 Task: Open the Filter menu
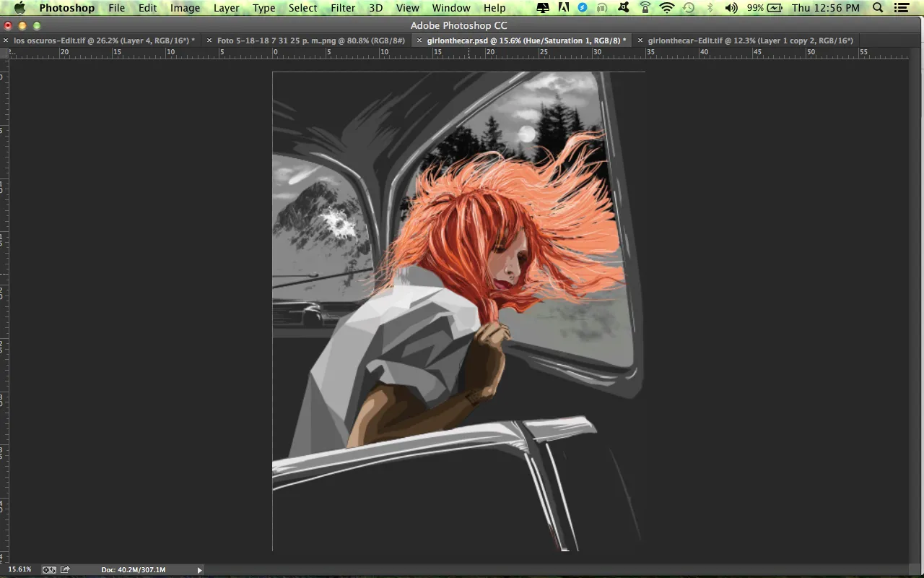[343, 8]
